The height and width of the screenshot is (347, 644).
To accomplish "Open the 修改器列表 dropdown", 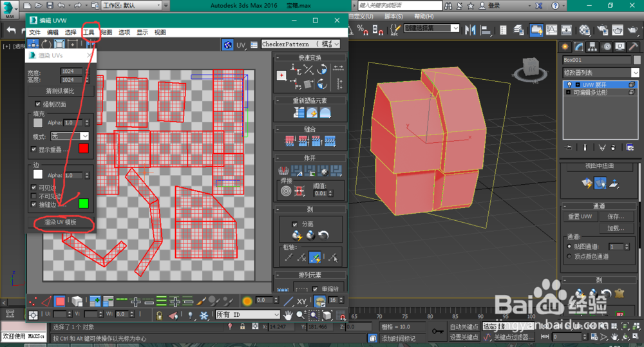I will [601, 73].
